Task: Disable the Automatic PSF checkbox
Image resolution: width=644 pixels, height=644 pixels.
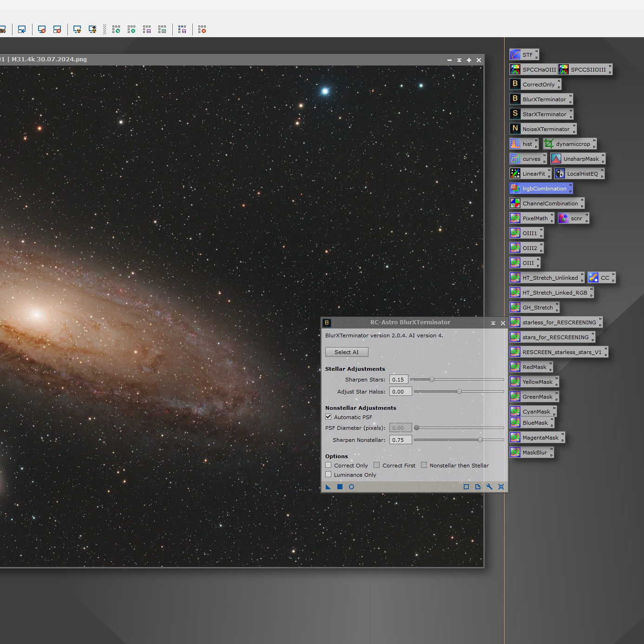Action: 329,417
